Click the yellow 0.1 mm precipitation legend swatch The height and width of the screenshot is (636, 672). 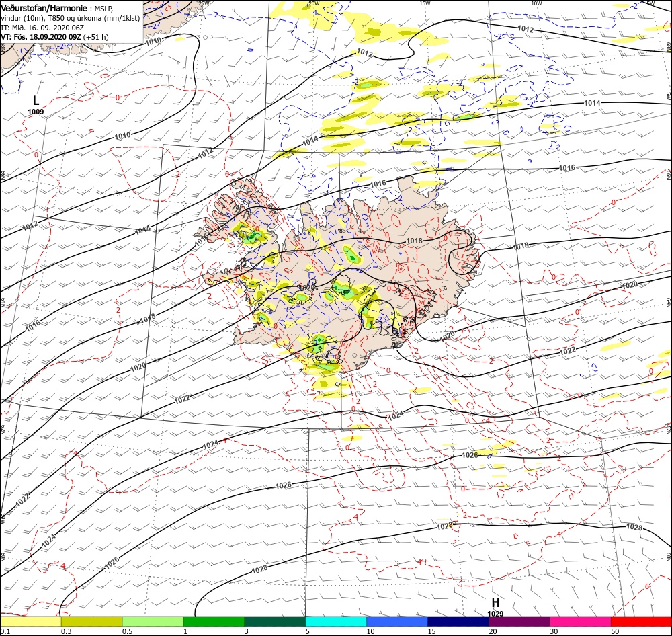tap(31, 621)
